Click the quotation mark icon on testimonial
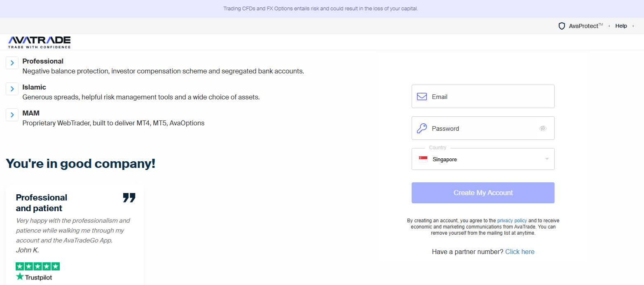This screenshot has width=644, height=285. click(129, 198)
